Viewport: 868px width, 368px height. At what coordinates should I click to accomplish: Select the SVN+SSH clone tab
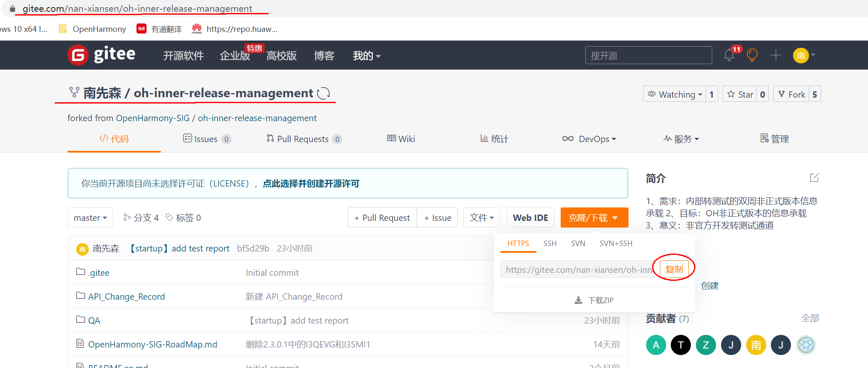pyautogui.click(x=616, y=243)
